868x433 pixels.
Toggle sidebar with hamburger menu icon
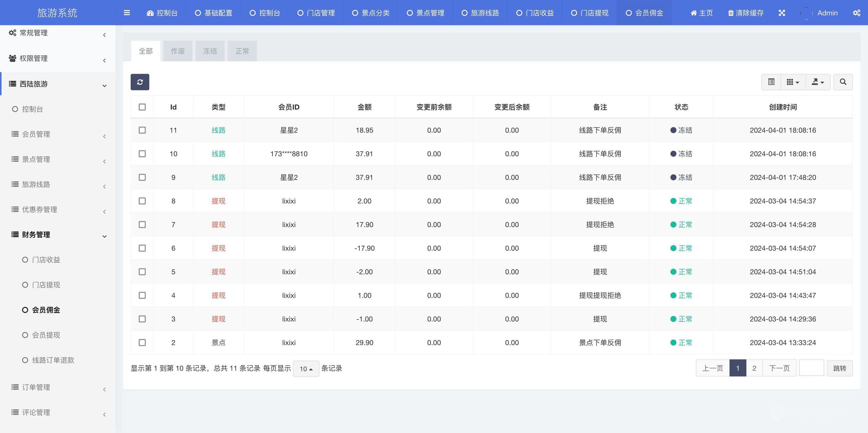127,13
